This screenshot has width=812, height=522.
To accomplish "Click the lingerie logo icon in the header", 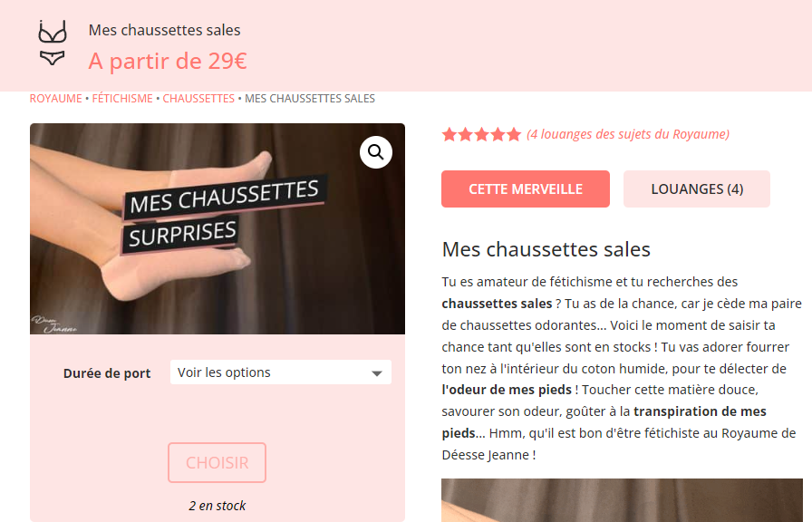I will click(53, 43).
